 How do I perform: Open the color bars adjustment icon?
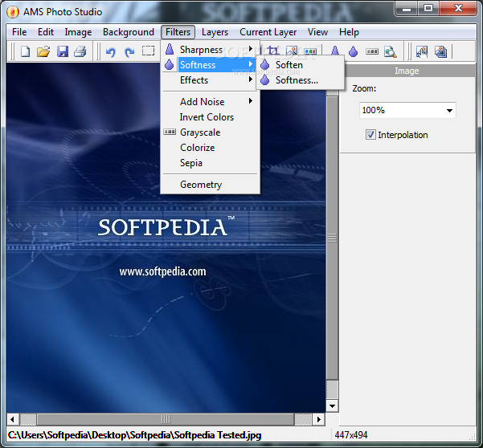(x=310, y=51)
